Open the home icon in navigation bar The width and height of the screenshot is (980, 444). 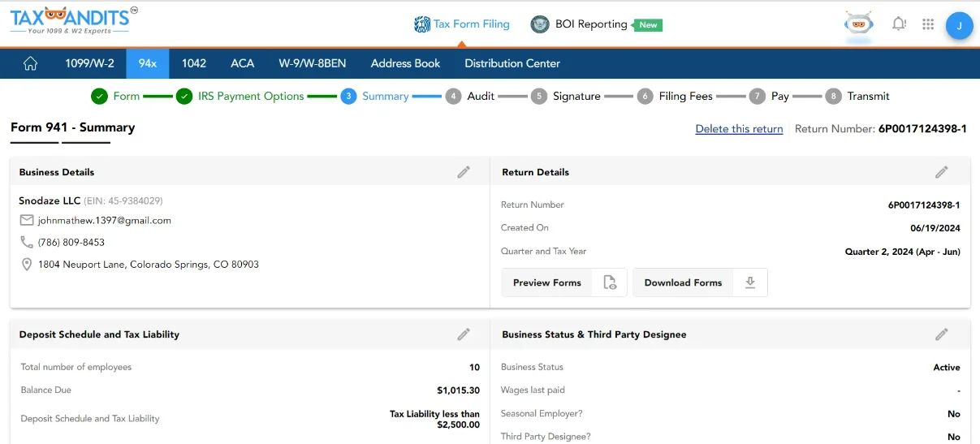click(x=30, y=63)
